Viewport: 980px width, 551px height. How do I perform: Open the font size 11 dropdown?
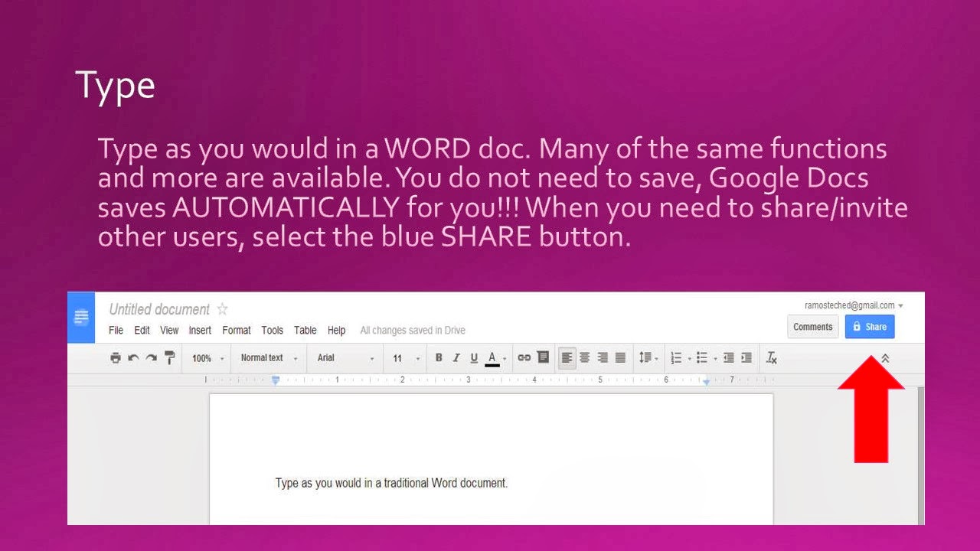click(x=406, y=358)
